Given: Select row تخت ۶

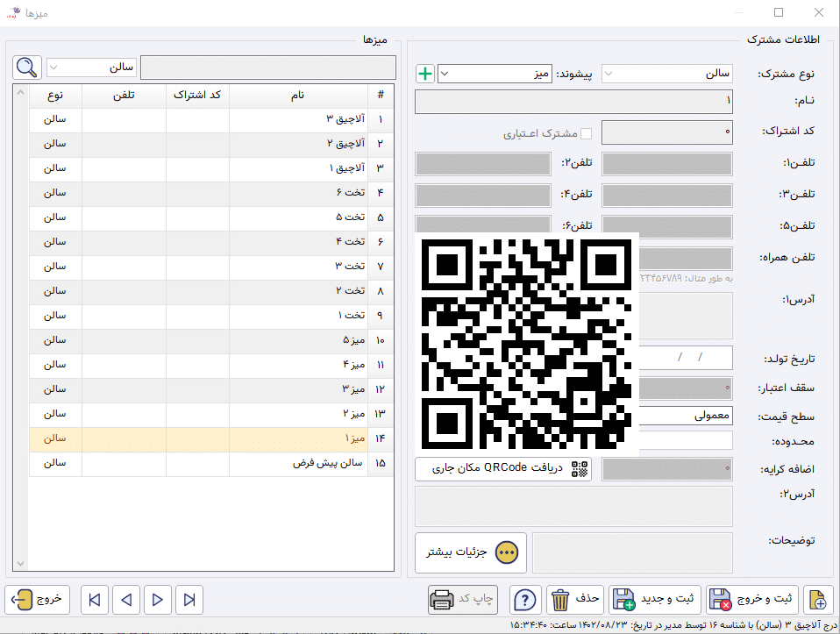Looking at the screenshot, I should (211, 194).
